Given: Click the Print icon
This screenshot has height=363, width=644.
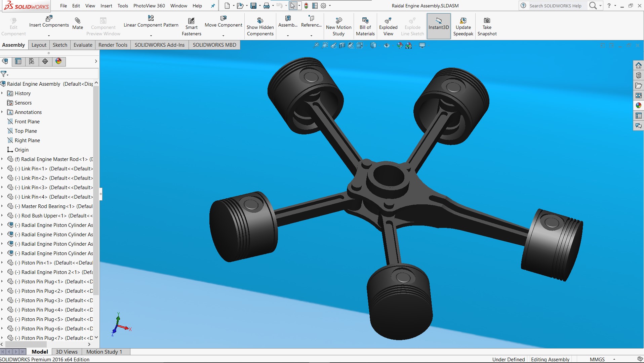Looking at the screenshot, I should [x=267, y=6].
